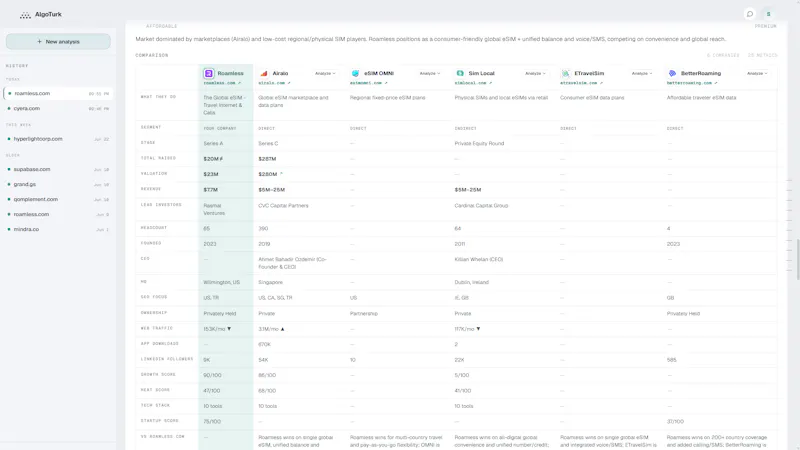Open the user avatar menu
800x450 pixels.
tap(768, 14)
